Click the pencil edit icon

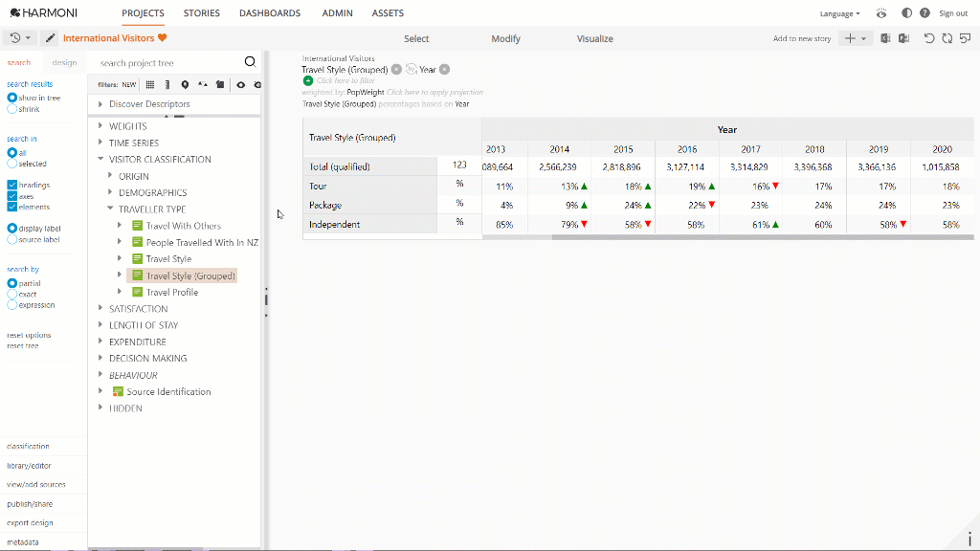[50, 38]
